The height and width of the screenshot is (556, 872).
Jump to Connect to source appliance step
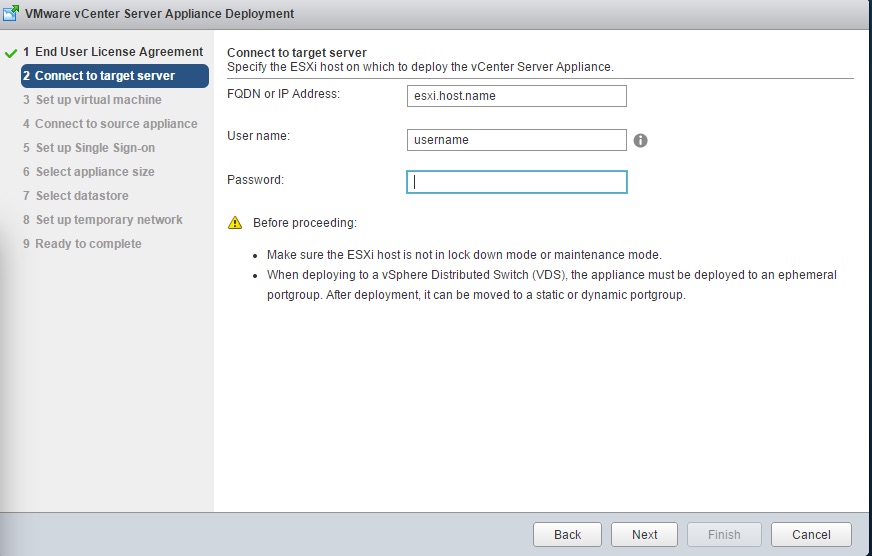coord(116,124)
